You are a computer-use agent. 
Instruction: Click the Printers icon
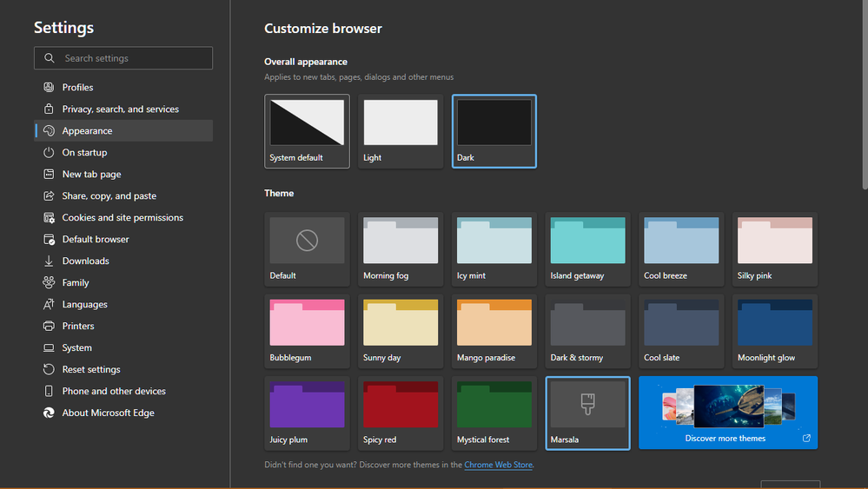[x=49, y=326]
